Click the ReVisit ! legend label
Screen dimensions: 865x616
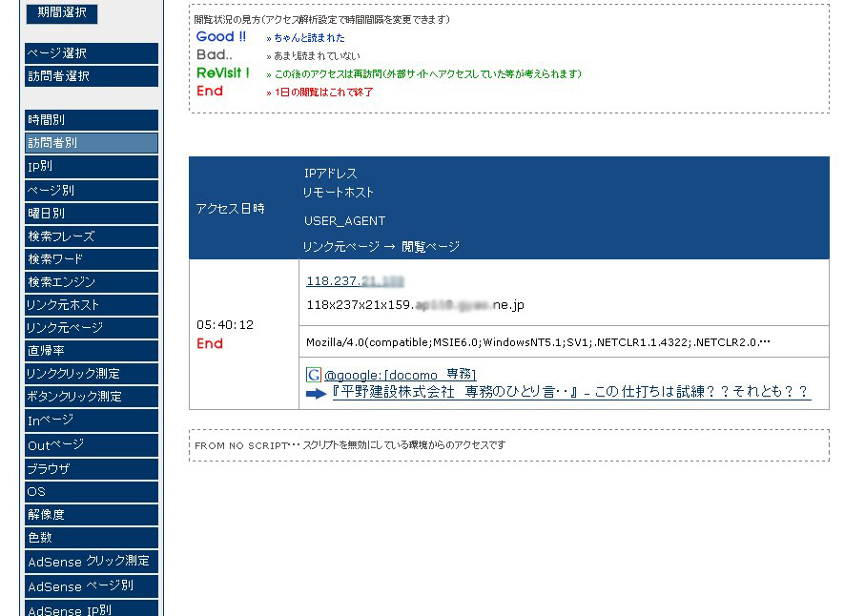click(223, 72)
